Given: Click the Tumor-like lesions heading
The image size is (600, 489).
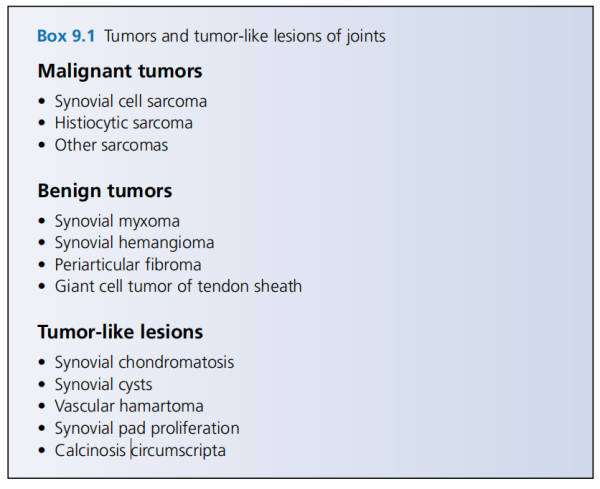Looking at the screenshot, I should point(120,332).
